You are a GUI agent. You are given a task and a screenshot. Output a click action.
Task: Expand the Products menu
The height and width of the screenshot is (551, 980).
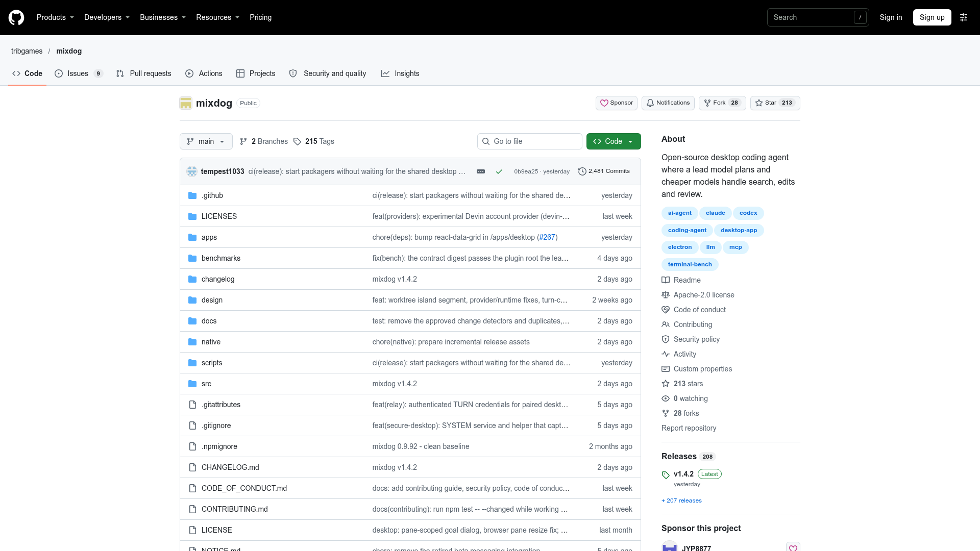click(55, 17)
